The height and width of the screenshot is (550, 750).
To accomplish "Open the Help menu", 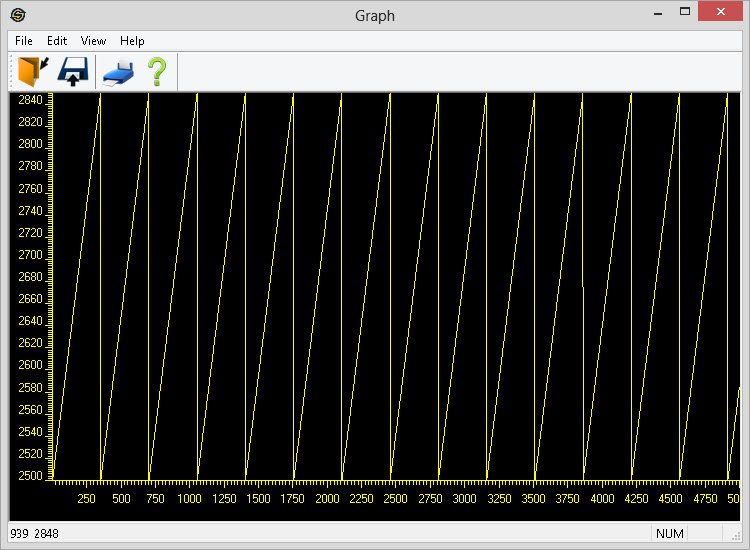I will 132,41.
